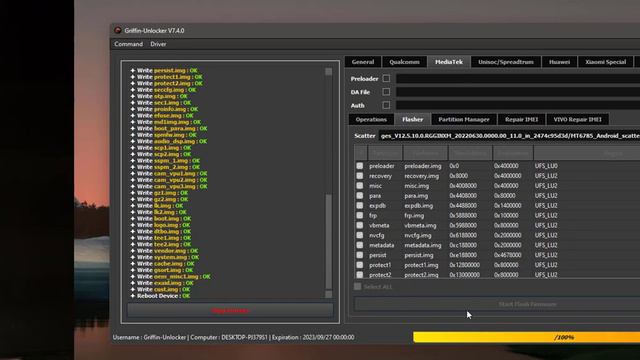This screenshot has width=640, height=360.
Task: Toggle the persist partition checkbox
Action: (x=360, y=255)
